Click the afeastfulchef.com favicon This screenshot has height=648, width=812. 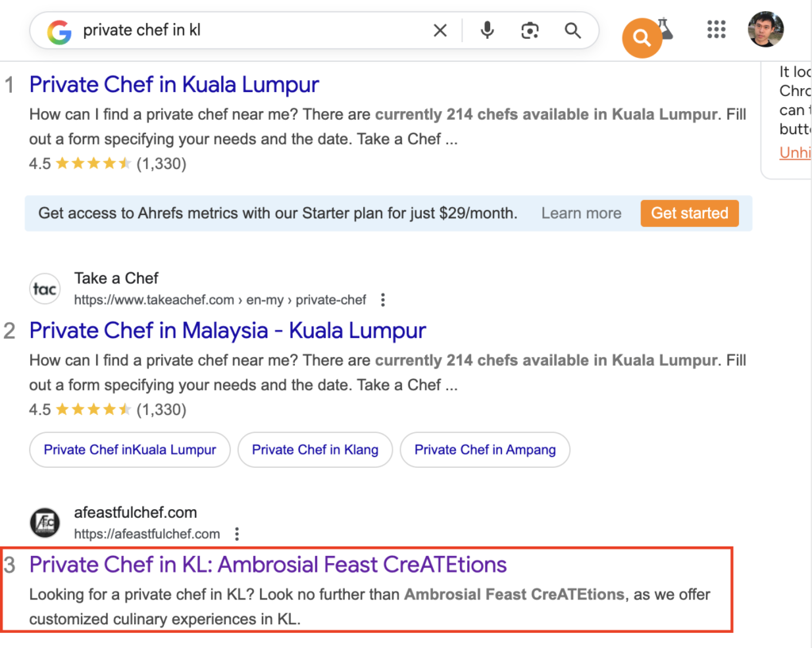44,523
